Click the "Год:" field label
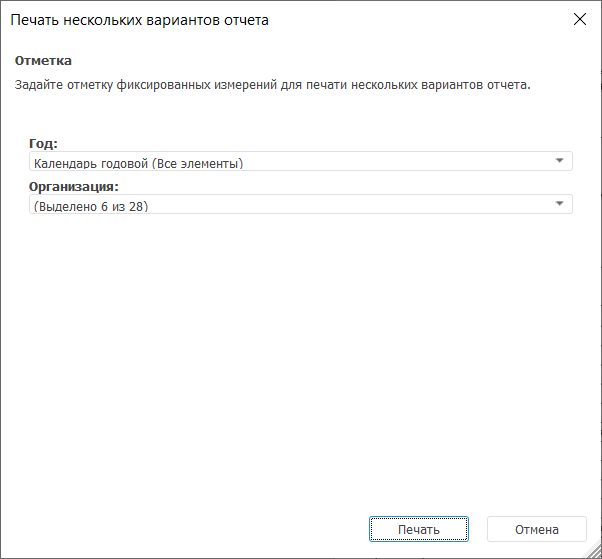 coord(43,144)
